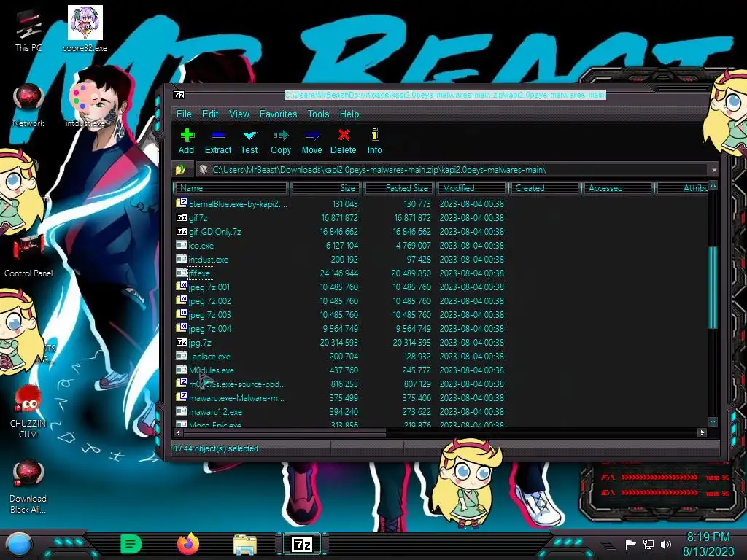Select the Download Black Ali desktop icon
This screenshot has height=560, width=747.
pyautogui.click(x=28, y=487)
